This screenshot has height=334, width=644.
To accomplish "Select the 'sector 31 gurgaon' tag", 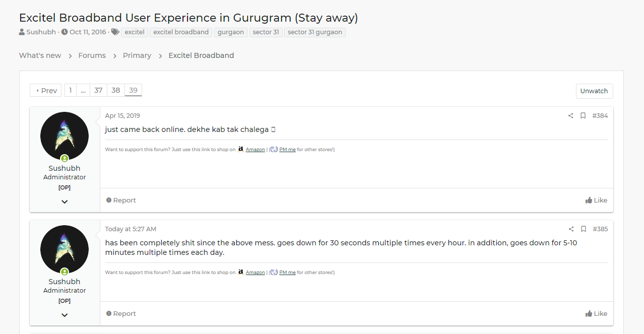I will coord(314,32).
